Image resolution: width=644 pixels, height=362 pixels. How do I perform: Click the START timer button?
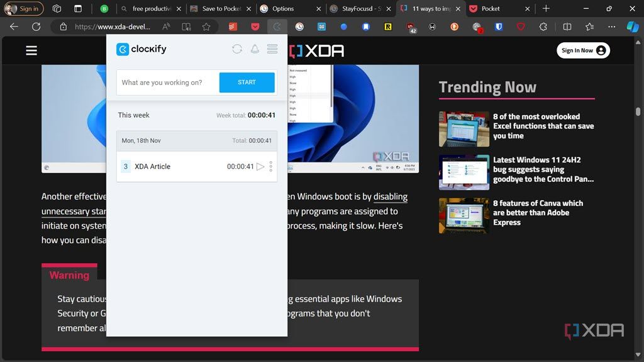(247, 82)
